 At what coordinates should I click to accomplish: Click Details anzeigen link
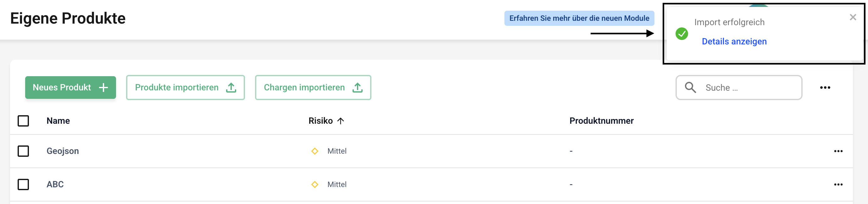click(x=734, y=42)
